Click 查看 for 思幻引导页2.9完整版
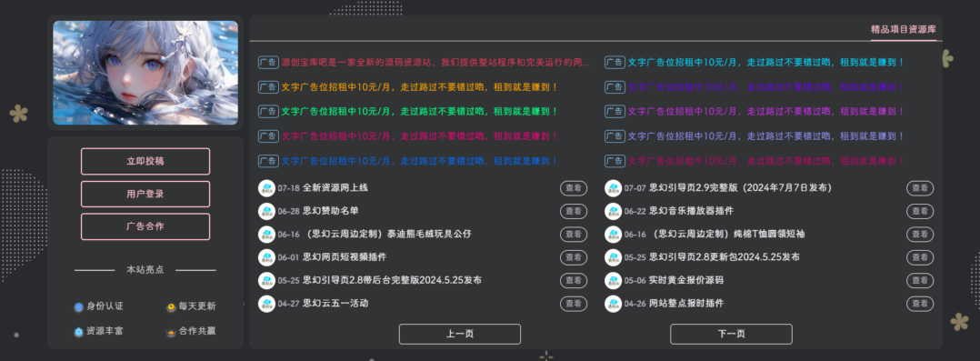Viewport: 980px width, 361px height. [x=920, y=188]
